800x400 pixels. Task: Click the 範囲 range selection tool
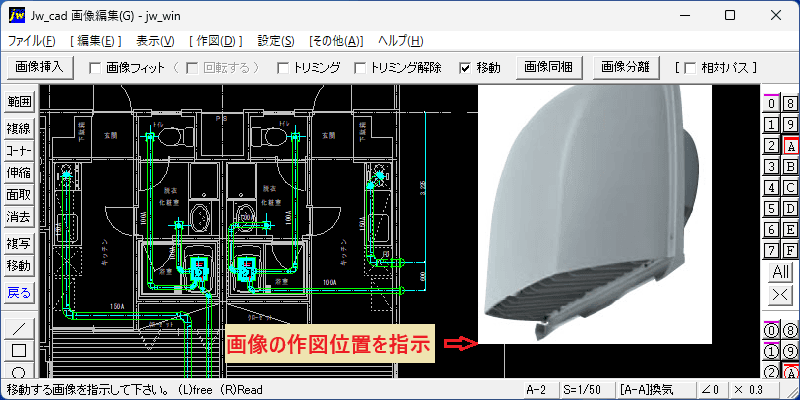(x=18, y=102)
